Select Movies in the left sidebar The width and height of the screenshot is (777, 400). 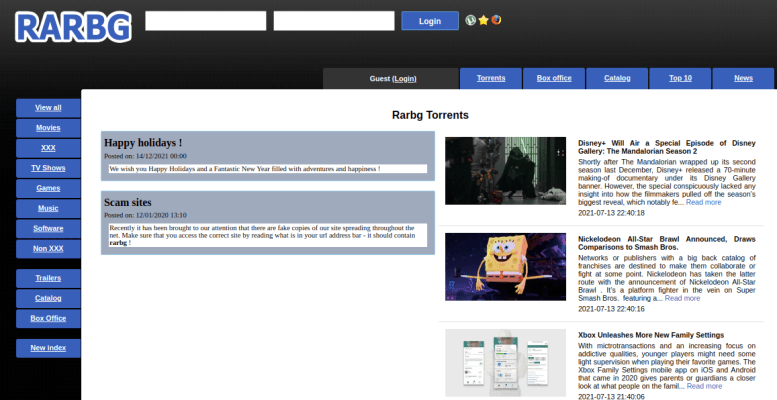48,128
